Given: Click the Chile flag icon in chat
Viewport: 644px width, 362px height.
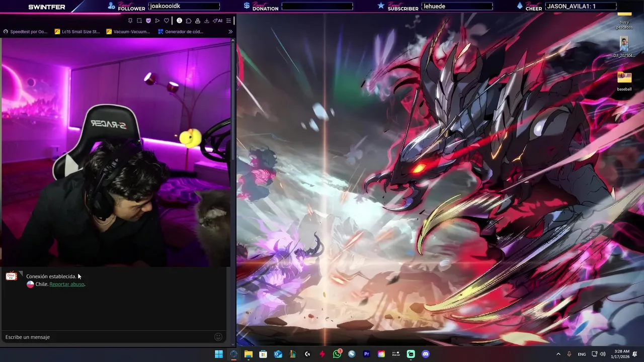Looking at the screenshot, I should pos(30,284).
